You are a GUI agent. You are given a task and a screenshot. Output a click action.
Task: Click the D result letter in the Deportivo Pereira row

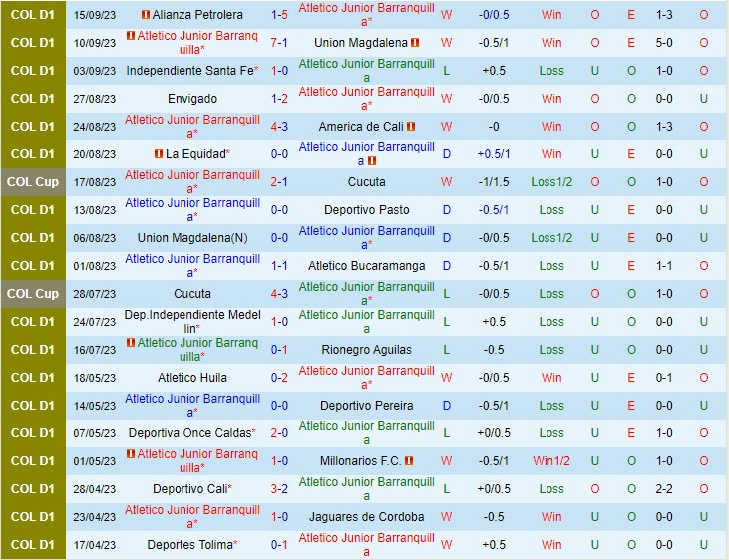(x=447, y=406)
